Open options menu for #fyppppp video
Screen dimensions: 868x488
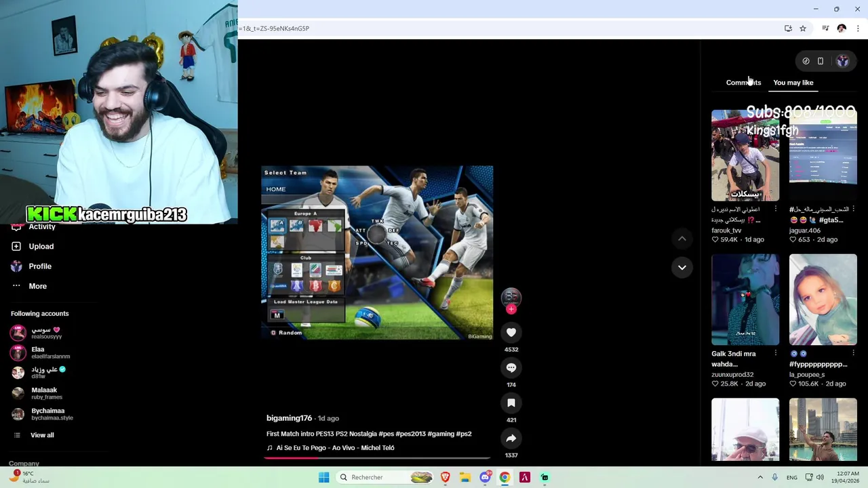coord(854,353)
